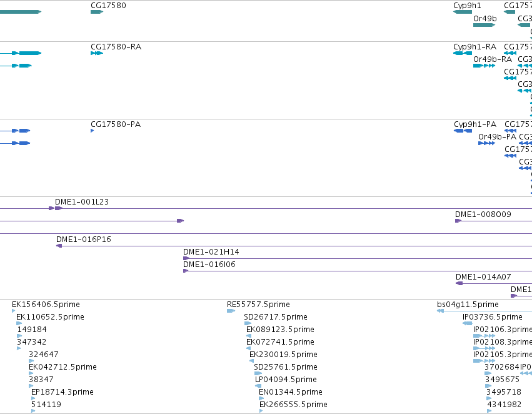Click the EK156406.5prime label
532x414 pixels.
(46, 305)
